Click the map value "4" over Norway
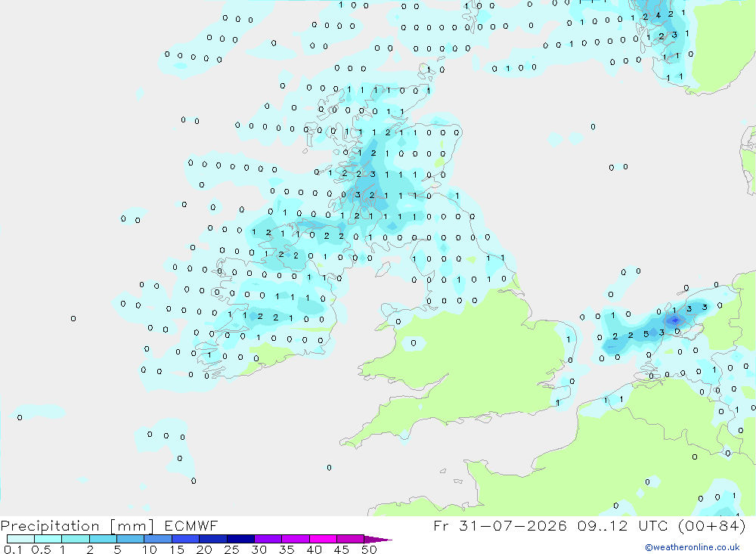 (x=658, y=15)
